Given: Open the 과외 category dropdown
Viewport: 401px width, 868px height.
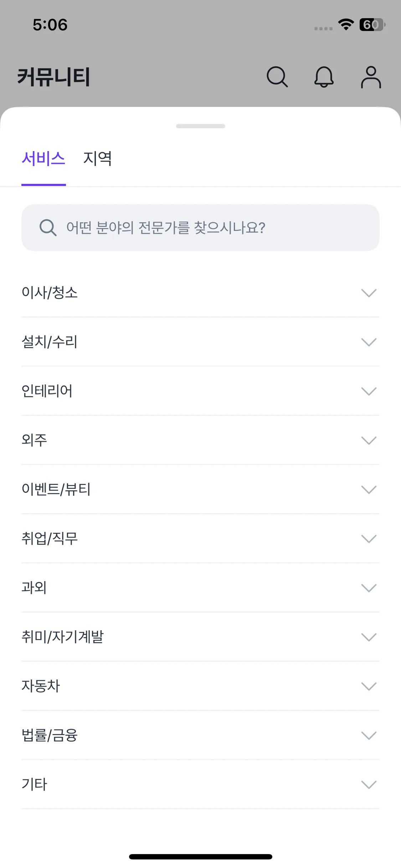Looking at the screenshot, I should click(200, 588).
